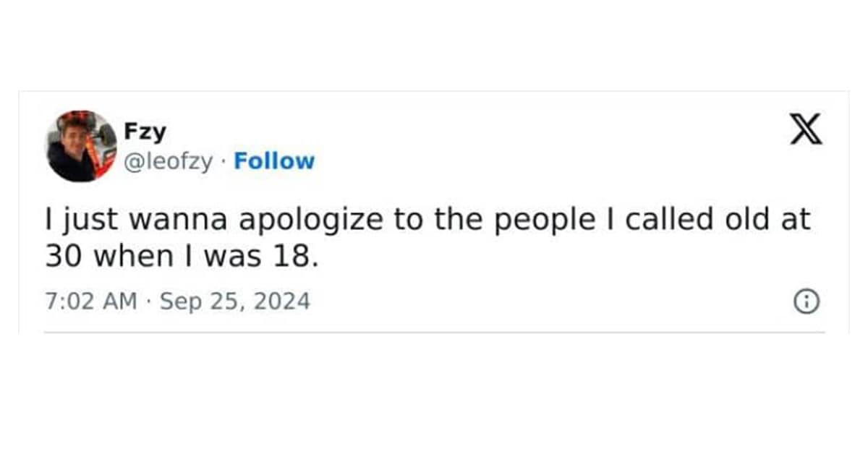
Task: Open Fzy's profile picture
Action: pos(81,146)
